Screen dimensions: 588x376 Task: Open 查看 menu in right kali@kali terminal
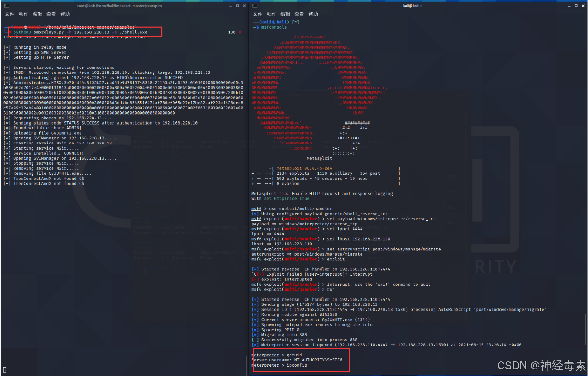click(x=299, y=14)
